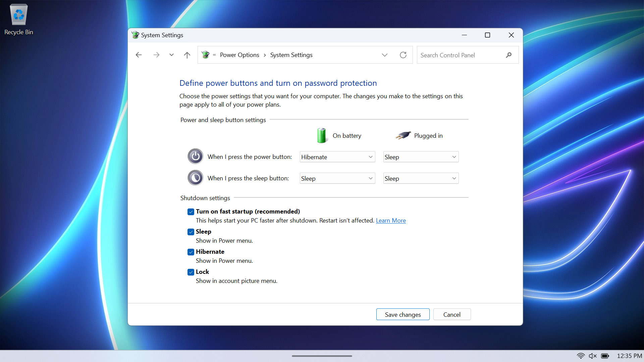This screenshot has height=362, width=644.
Task: Toggle the Turn on fast startup checkbox
Action: [191, 211]
